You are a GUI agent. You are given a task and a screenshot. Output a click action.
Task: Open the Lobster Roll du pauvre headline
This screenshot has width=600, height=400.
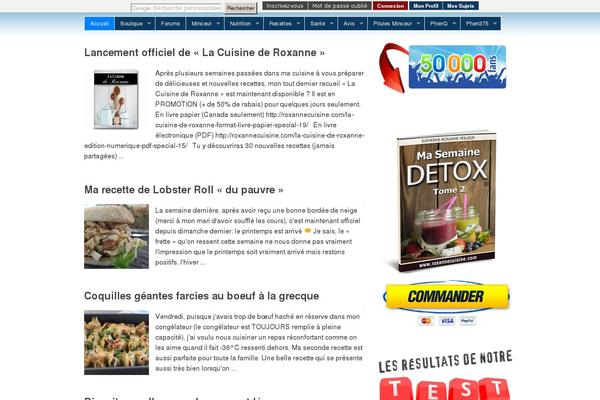184,190
